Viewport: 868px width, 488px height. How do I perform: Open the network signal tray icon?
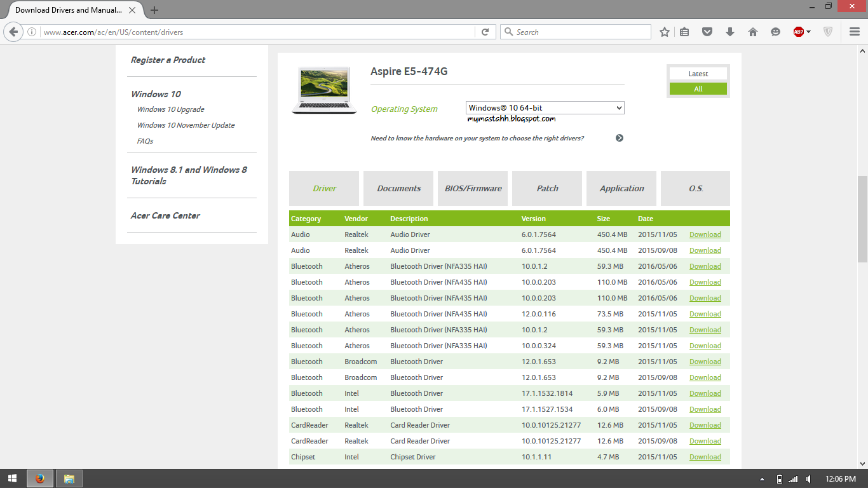click(x=793, y=479)
